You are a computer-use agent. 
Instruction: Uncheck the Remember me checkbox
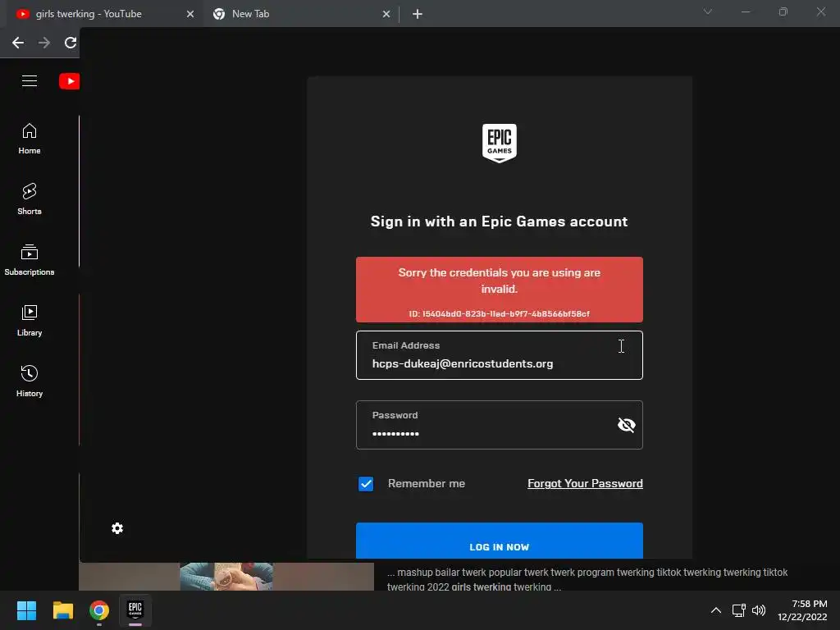tap(366, 484)
